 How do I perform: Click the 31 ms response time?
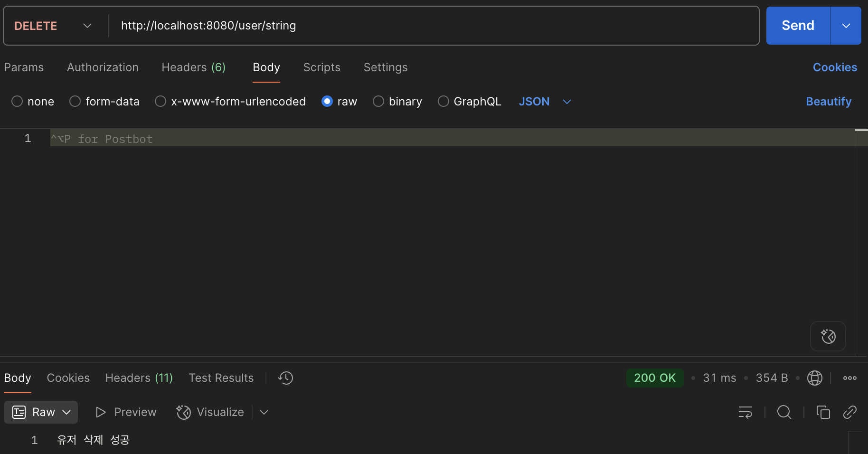coord(719,378)
